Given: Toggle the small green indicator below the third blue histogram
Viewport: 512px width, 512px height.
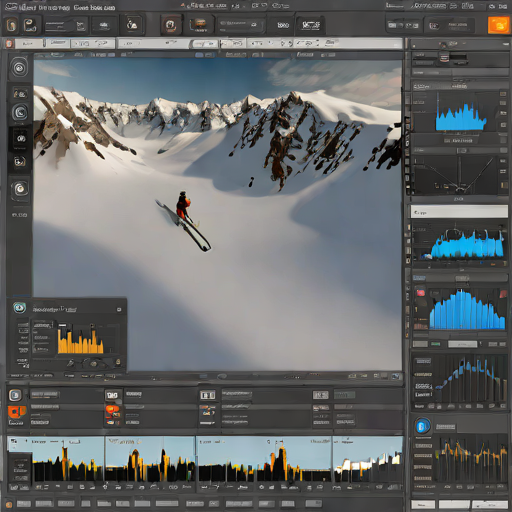Looking at the screenshot, I should point(436,344).
